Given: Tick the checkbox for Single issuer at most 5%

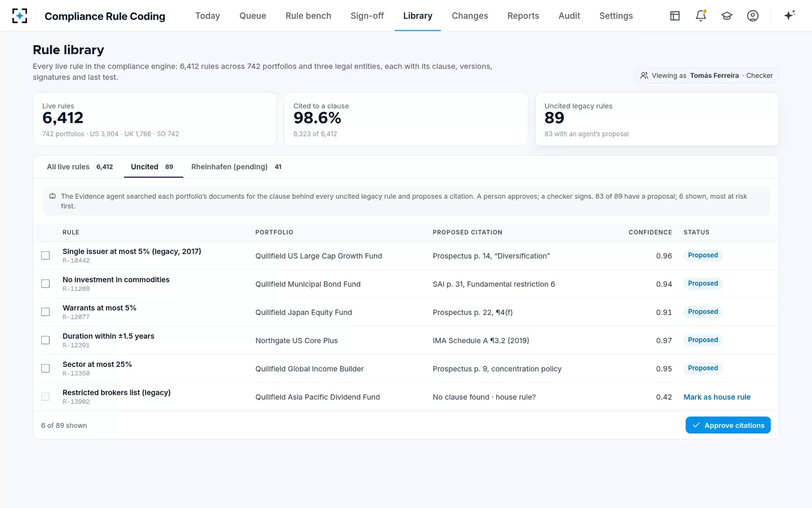Looking at the screenshot, I should 46,256.
